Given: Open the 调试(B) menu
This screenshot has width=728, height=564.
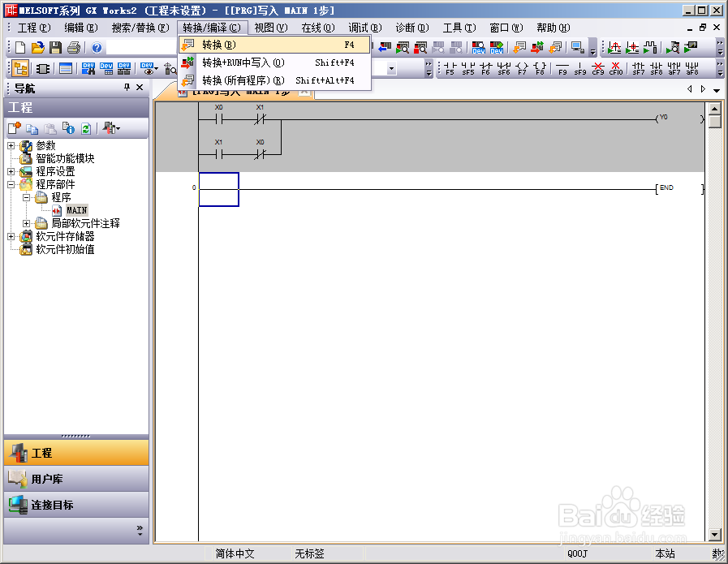Looking at the screenshot, I should [365, 28].
